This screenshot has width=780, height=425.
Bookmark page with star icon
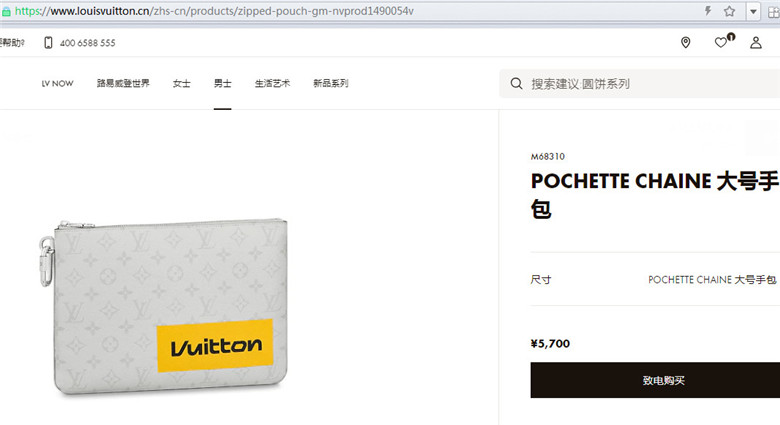coord(729,11)
